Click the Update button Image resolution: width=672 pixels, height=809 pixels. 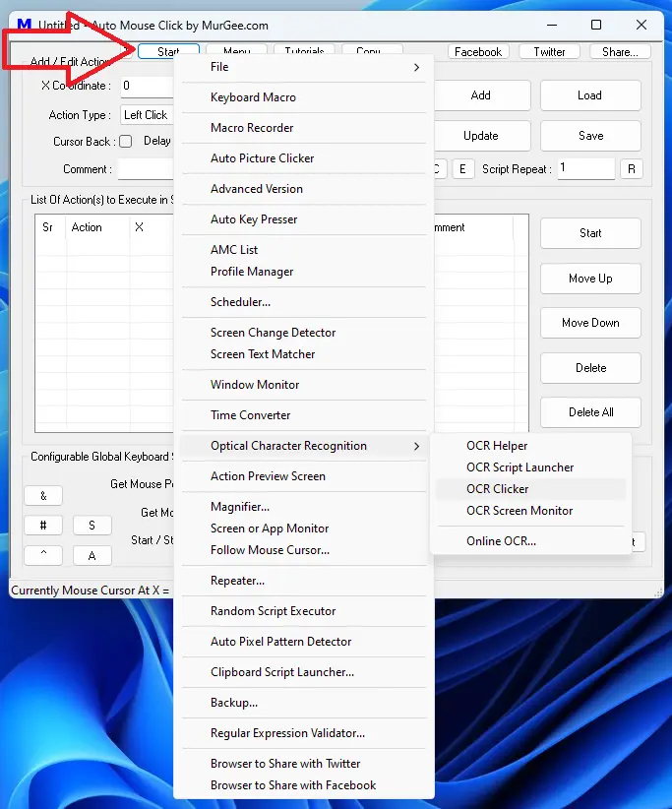tap(481, 136)
